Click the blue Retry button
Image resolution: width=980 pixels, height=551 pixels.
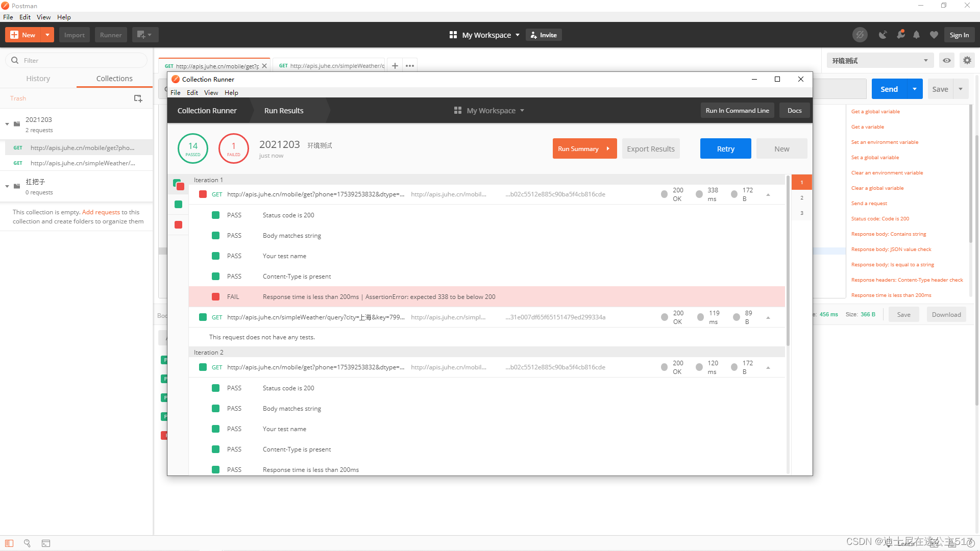pyautogui.click(x=725, y=149)
